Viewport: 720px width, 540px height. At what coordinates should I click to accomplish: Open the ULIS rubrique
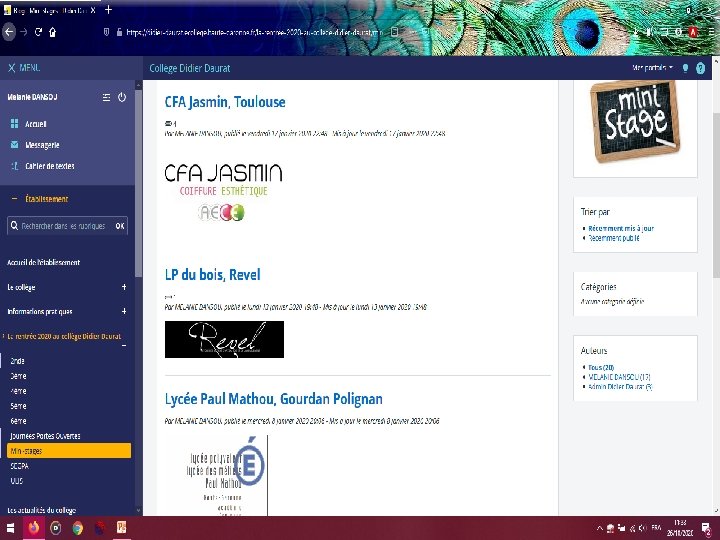(17, 481)
